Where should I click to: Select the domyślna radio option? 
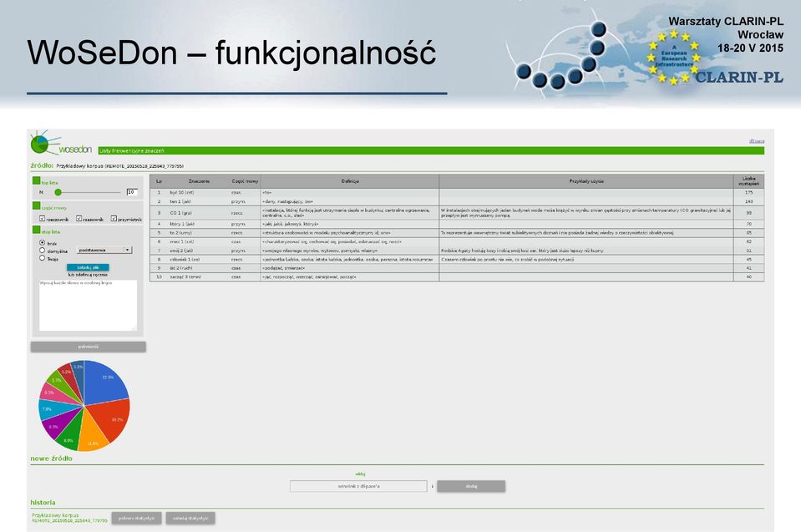(43, 251)
